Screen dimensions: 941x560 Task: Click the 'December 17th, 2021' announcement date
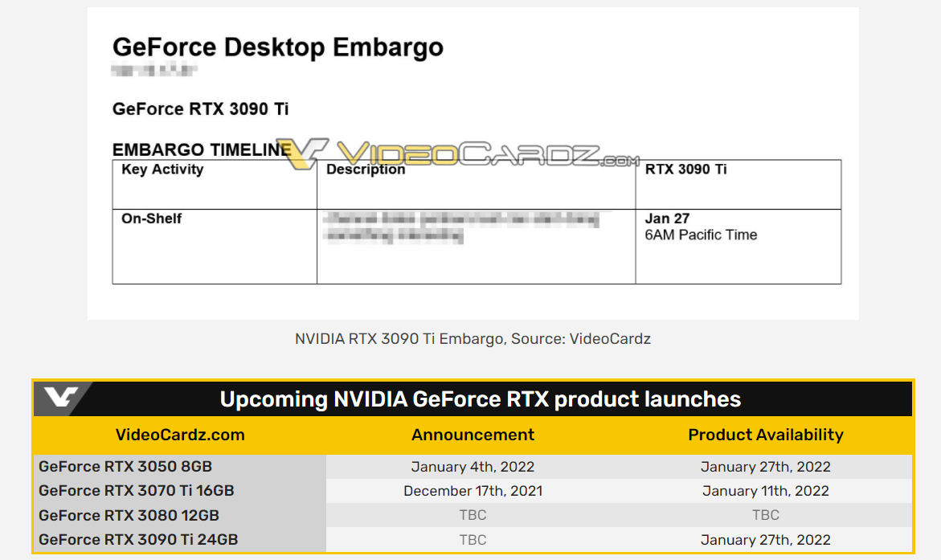(473, 491)
